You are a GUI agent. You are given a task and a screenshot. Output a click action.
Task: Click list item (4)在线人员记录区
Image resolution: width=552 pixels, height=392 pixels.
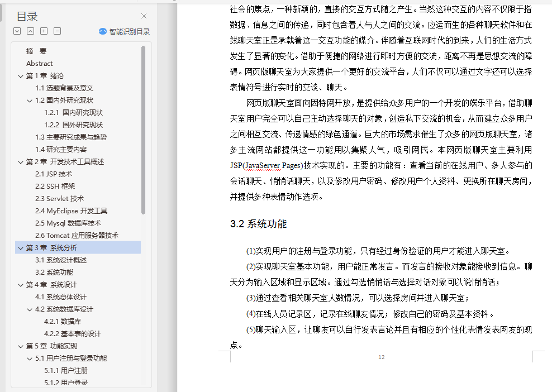pyautogui.click(x=370, y=313)
